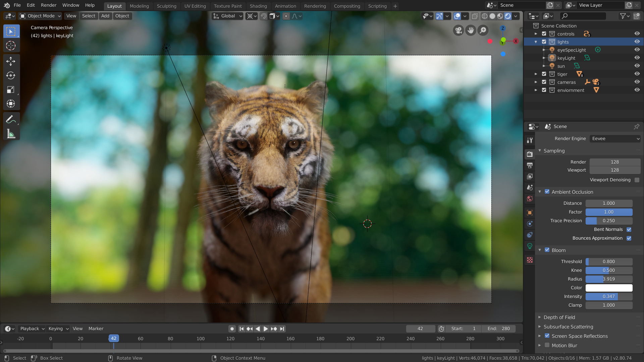
Task: Toggle Ambient Occlusion checkbox
Action: coord(547,191)
